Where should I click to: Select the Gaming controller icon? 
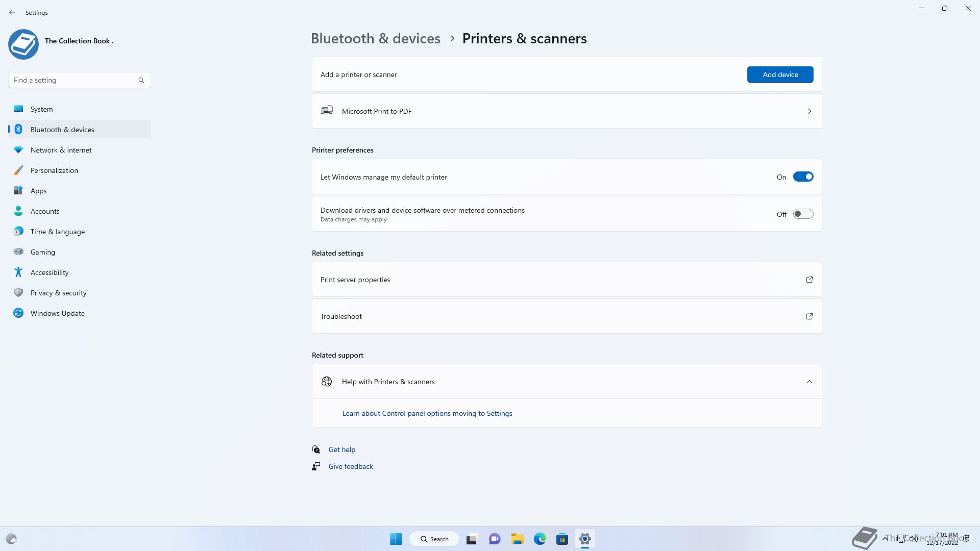coord(18,252)
